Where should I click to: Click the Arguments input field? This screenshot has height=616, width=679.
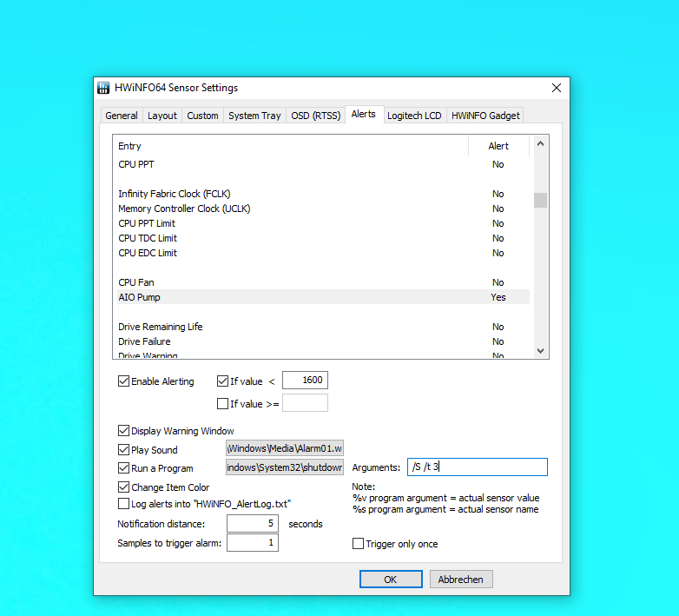pos(478,467)
